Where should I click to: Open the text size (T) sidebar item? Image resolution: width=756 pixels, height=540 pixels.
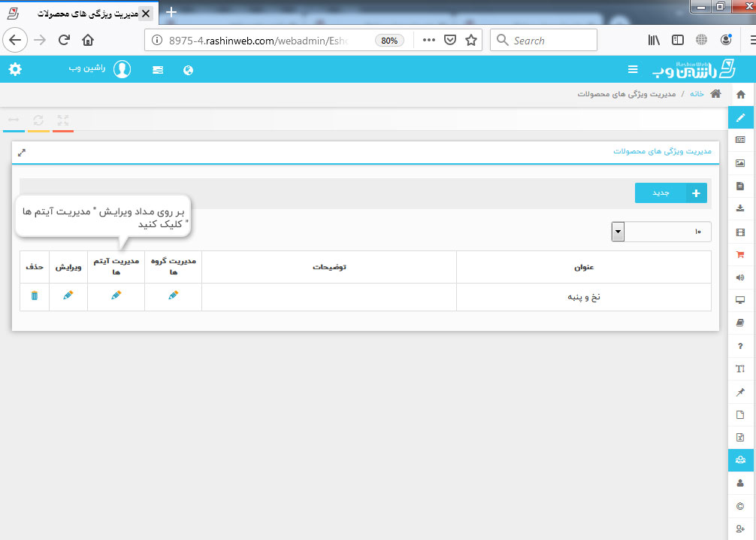pyautogui.click(x=740, y=369)
